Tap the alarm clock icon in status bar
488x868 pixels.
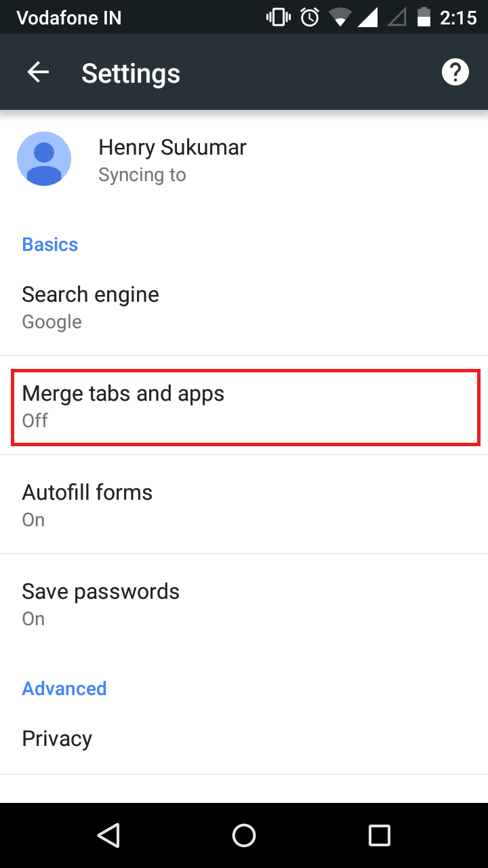coord(308,17)
